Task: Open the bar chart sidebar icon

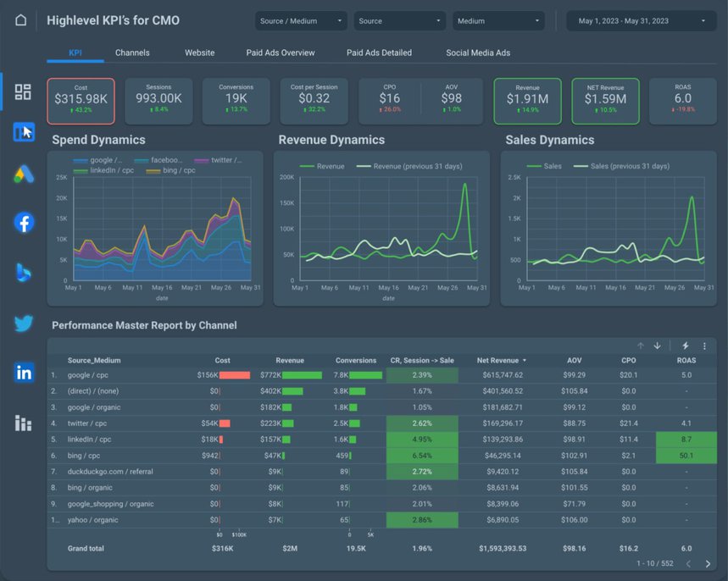Action: click(23, 423)
